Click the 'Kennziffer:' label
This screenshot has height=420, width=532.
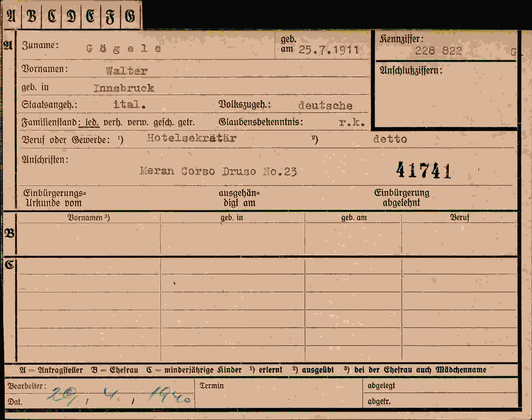(402, 39)
